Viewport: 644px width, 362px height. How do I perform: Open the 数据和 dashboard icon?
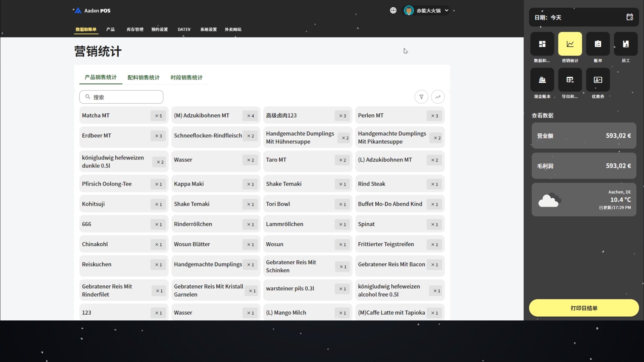542,44
